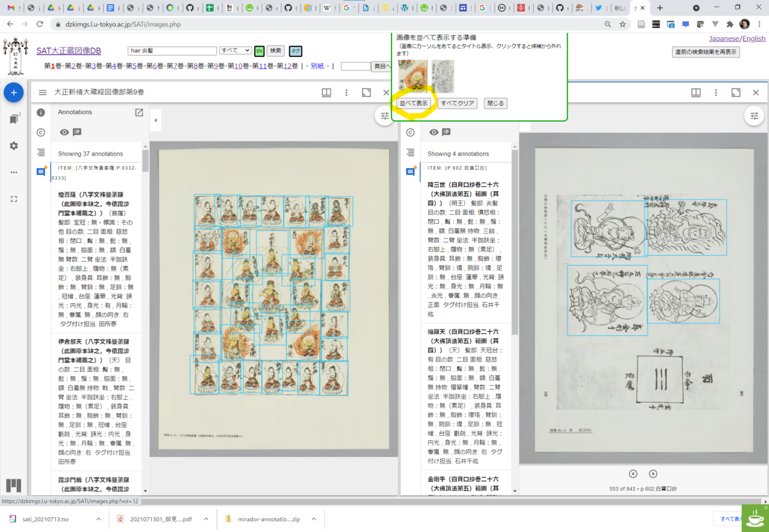The width and height of the screenshot is (769, 532).
Task: Open left window hamburger sidebar menu
Action: 43,92
